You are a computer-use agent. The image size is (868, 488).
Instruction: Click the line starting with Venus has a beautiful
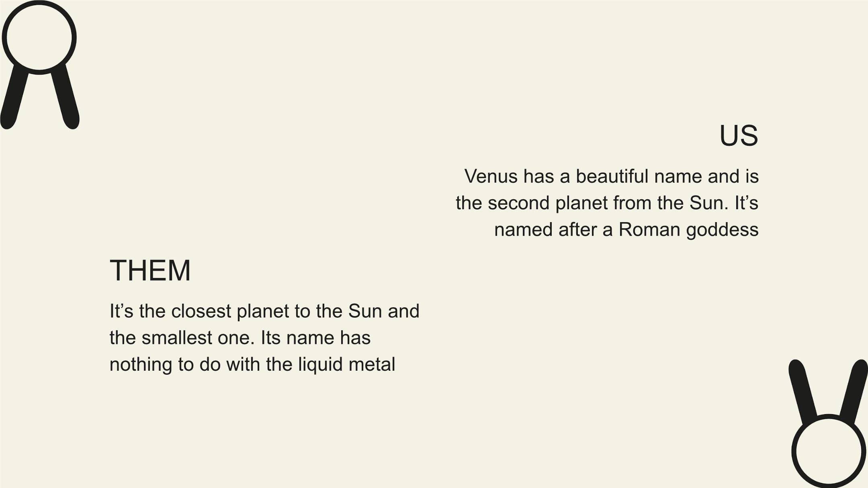611,176
